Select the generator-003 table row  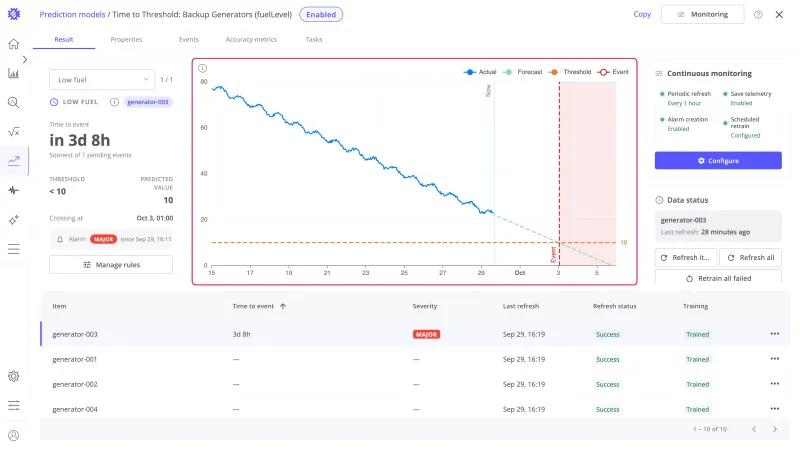pyautogui.click(x=415, y=334)
